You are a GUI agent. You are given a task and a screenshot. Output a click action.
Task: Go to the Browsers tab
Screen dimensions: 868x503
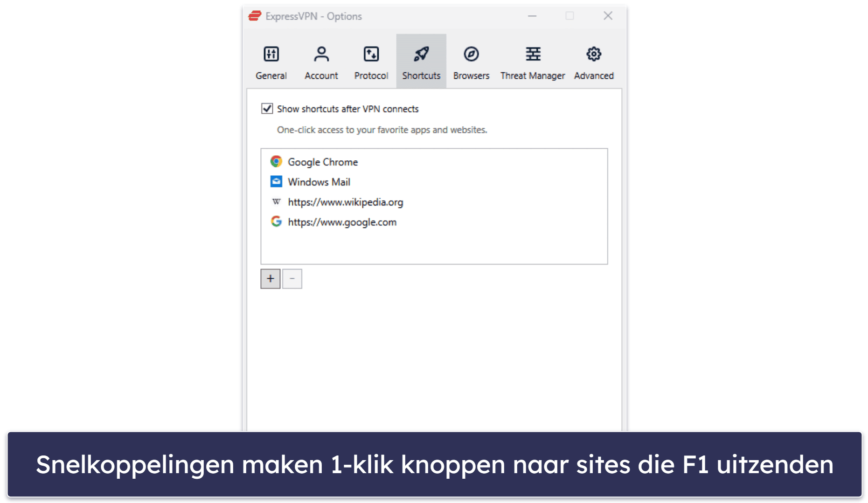[x=471, y=62]
